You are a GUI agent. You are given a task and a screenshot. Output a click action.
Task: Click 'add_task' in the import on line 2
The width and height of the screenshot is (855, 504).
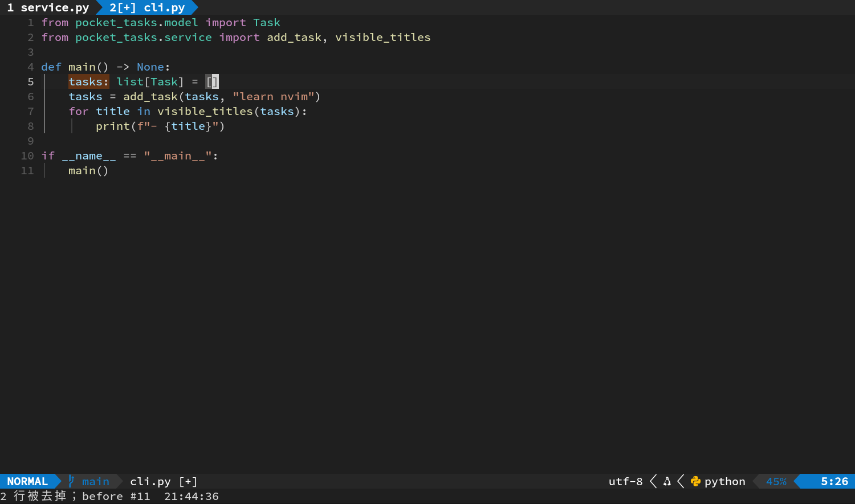pos(294,37)
